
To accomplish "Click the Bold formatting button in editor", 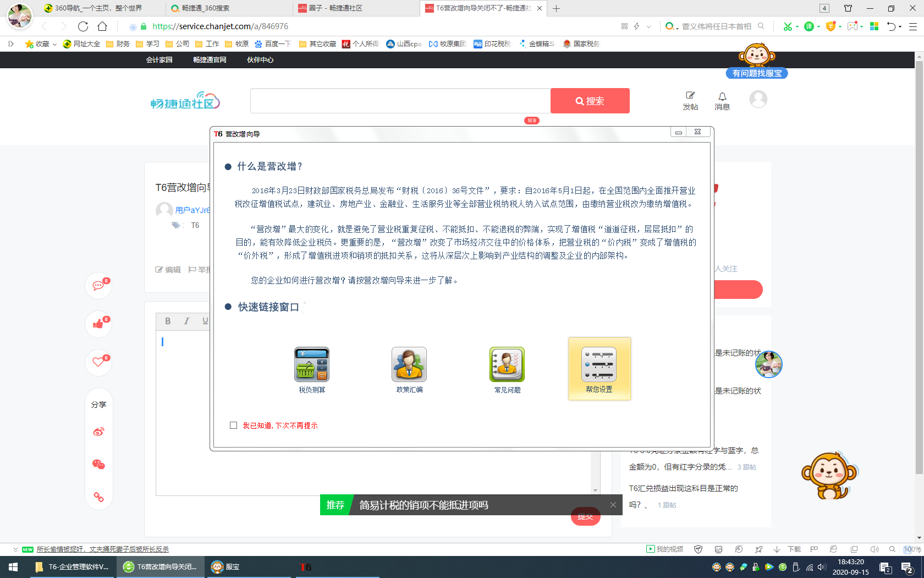I will click(168, 321).
